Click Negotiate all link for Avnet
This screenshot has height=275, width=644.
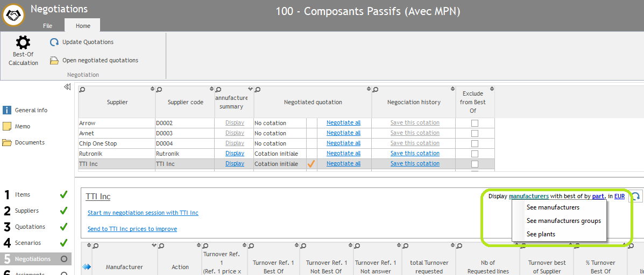[x=343, y=133]
